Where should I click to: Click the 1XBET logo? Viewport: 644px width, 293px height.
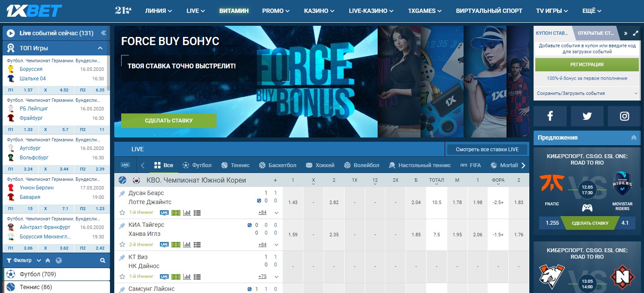pyautogui.click(x=34, y=11)
